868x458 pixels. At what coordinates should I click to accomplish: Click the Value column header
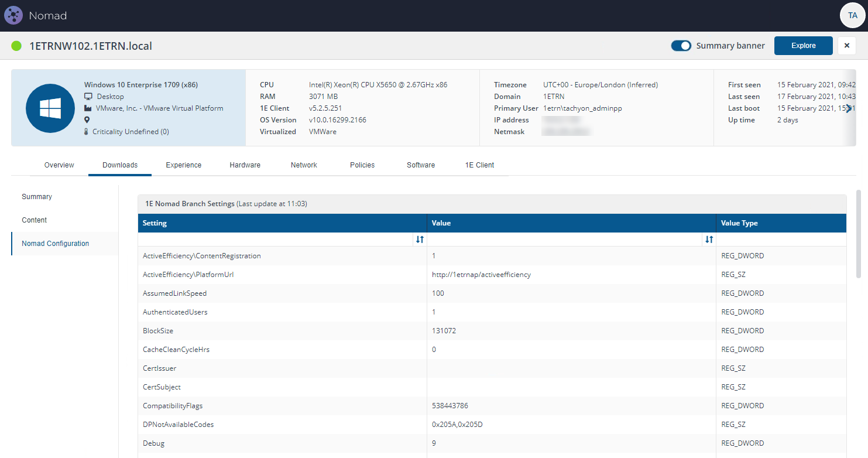pyautogui.click(x=572, y=223)
